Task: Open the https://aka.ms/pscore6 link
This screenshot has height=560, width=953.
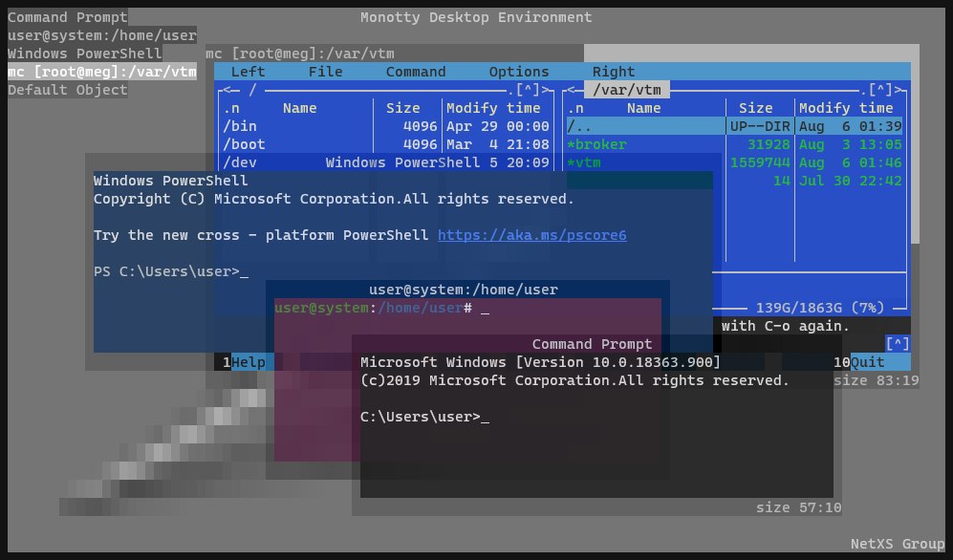Action: point(531,236)
